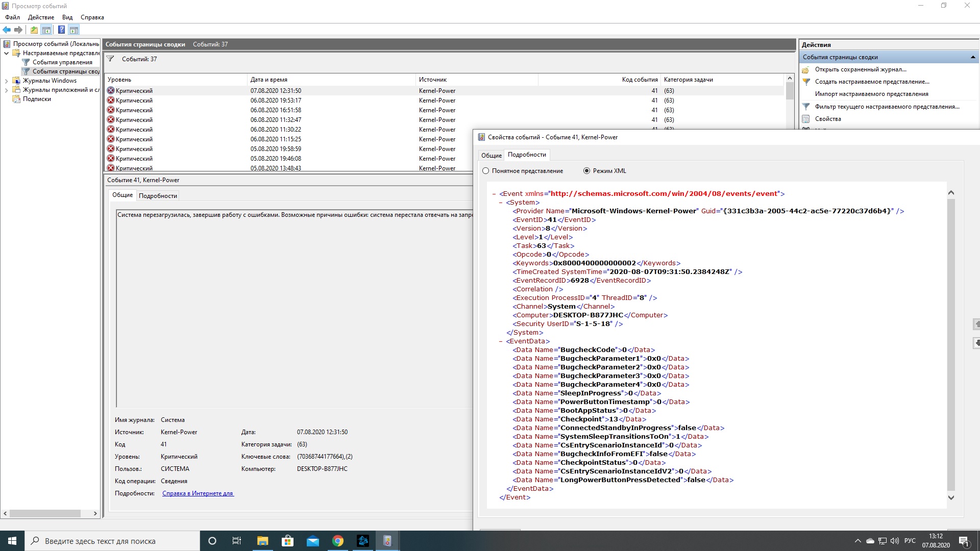Viewport: 980px width, 551px height.
Task: Open the Вид menu
Action: pyautogui.click(x=67, y=17)
